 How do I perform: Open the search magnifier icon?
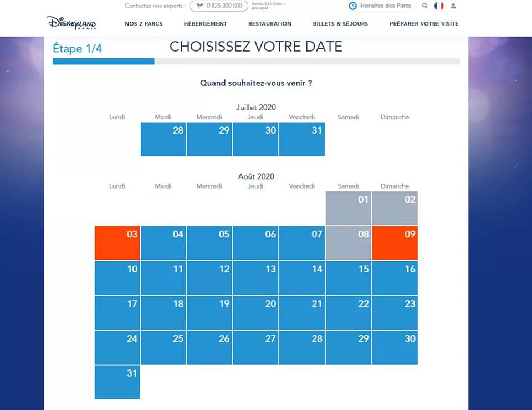424,6
